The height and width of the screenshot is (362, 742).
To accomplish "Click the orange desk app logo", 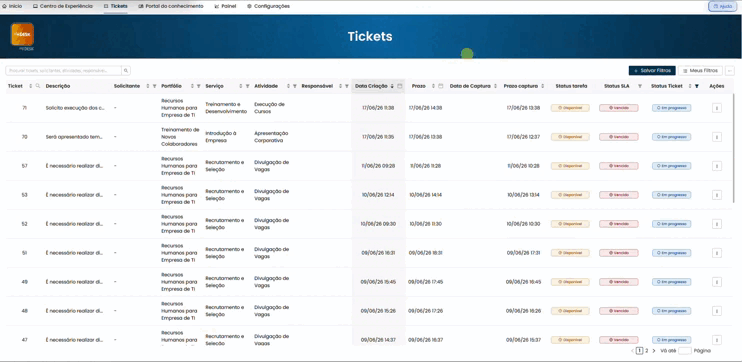I will [x=22, y=35].
